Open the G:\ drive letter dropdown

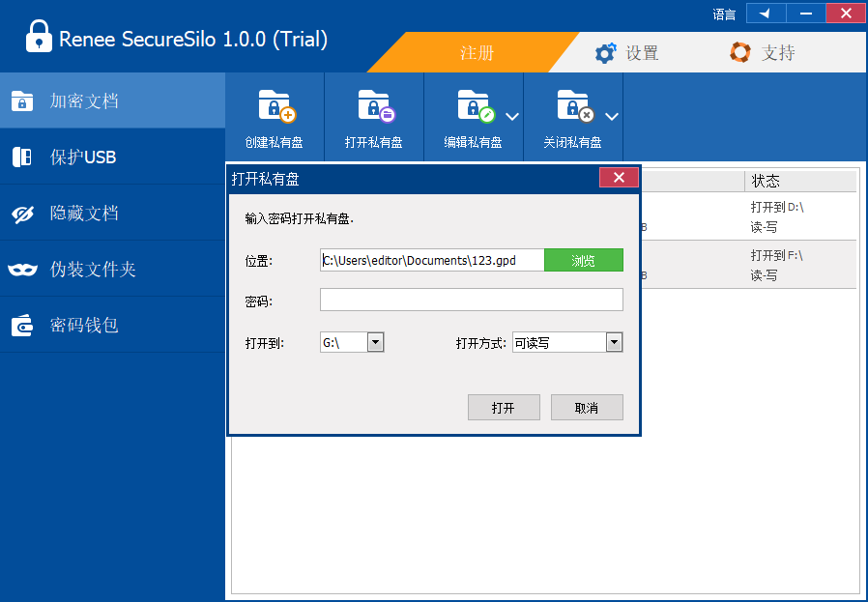pos(375,342)
